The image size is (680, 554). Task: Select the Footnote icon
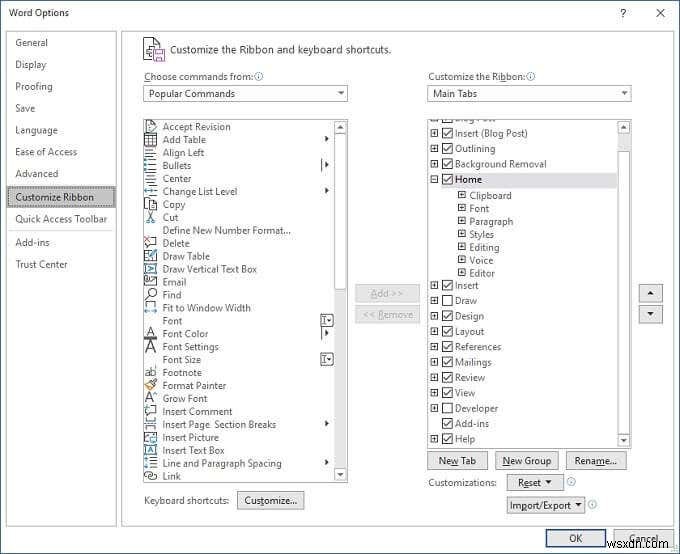(x=150, y=372)
